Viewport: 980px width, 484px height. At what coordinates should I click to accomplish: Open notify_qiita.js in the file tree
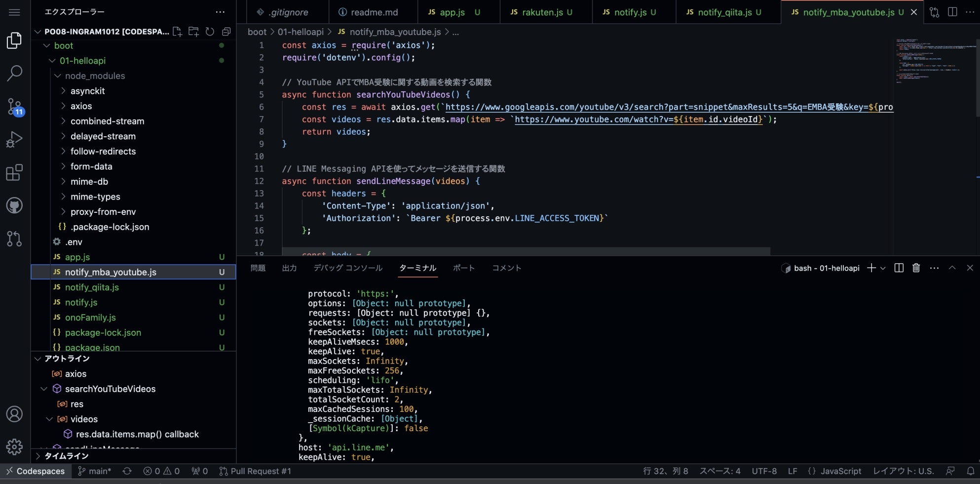tap(133, 287)
